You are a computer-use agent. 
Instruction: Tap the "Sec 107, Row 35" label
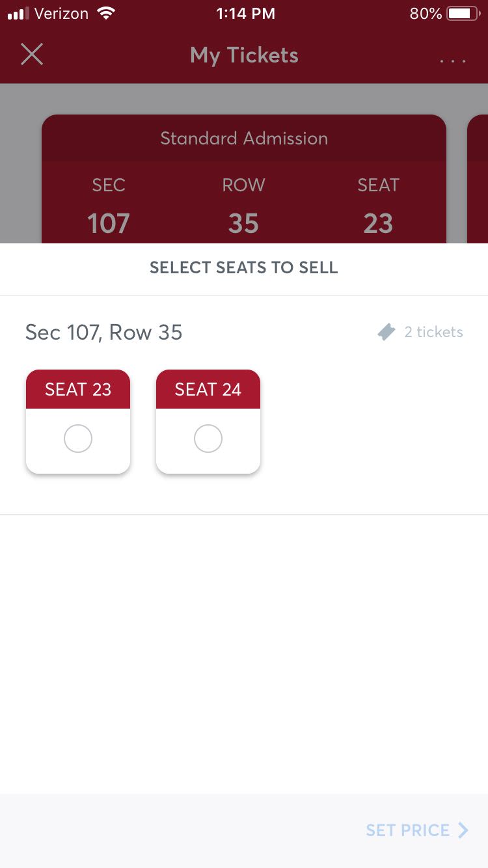104,332
